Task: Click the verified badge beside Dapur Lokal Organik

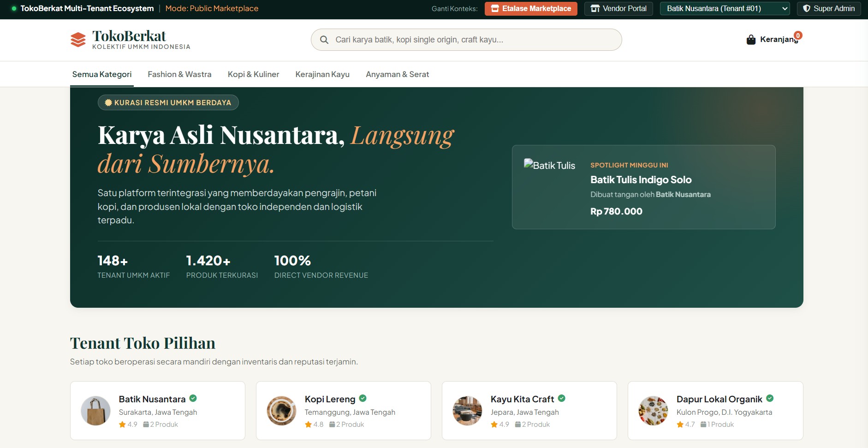Action: [770, 398]
